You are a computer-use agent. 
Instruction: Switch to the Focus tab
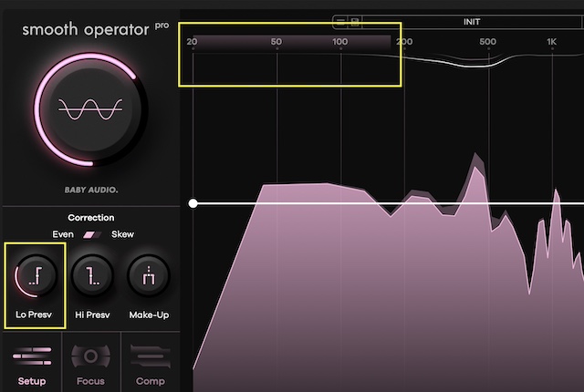point(90,365)
